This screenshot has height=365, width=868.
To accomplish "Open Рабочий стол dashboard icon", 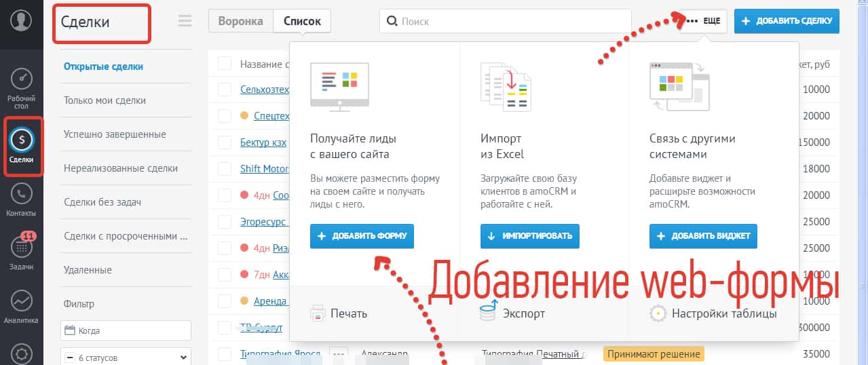I will tap(22, 79).
